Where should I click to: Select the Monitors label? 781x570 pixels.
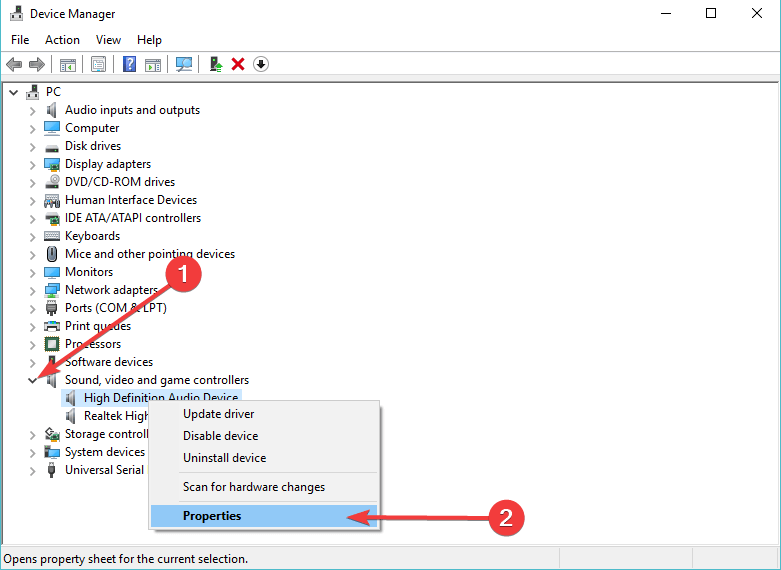tap(89, 272)
